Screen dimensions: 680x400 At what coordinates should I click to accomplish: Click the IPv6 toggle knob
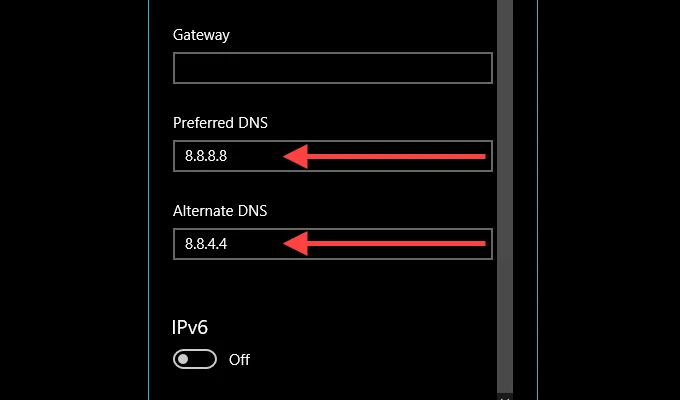pyautogui.click(x=183, y=359)
